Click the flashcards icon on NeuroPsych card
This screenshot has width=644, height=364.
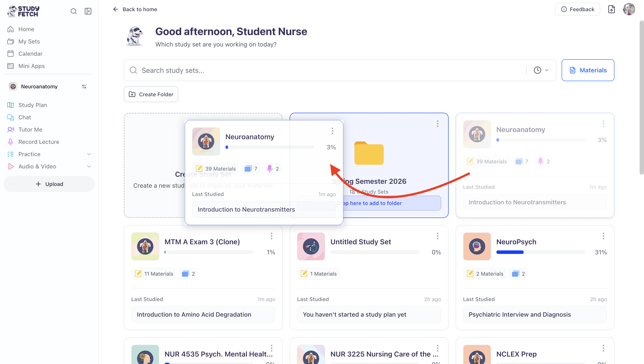tap(515, 274)
